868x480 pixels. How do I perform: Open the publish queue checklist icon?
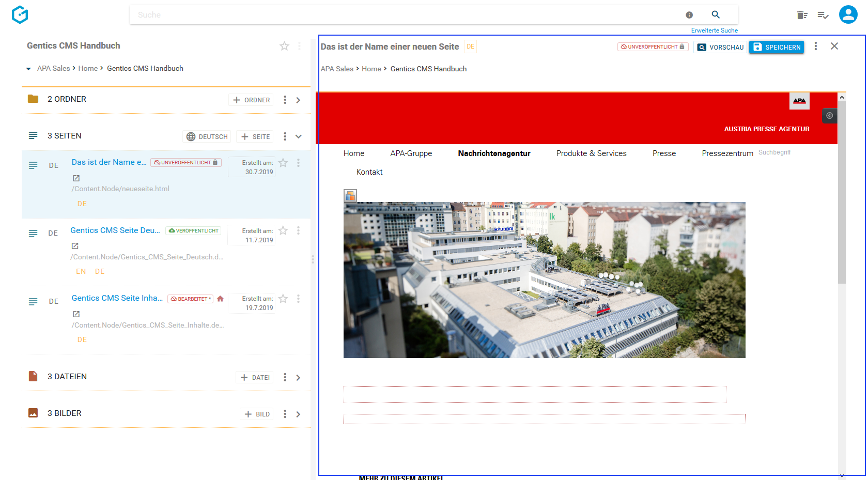click(x=823, y=15)
